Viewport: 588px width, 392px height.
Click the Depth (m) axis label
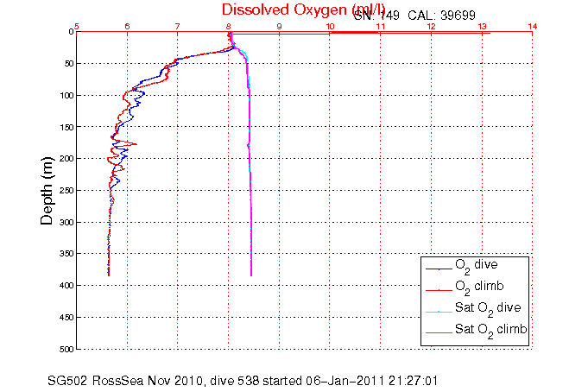pyautogui.click(x=47, y=191)
